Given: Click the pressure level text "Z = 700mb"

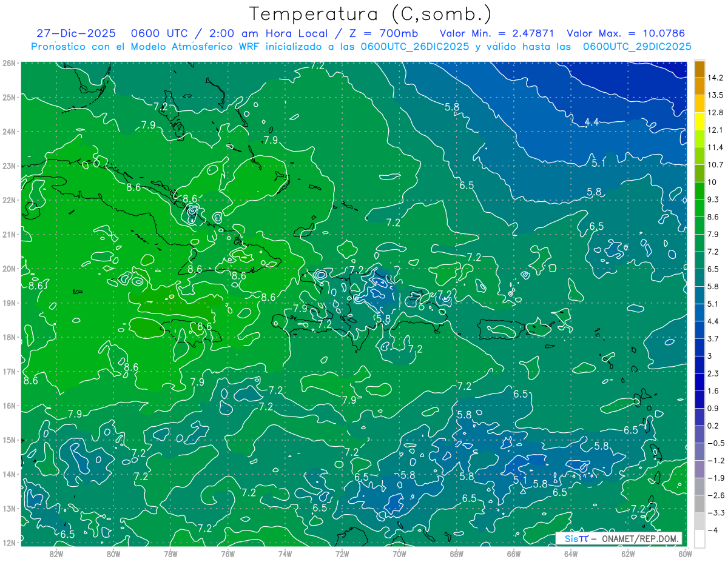Looking at the screenshot, I should [x=383, y=33].
